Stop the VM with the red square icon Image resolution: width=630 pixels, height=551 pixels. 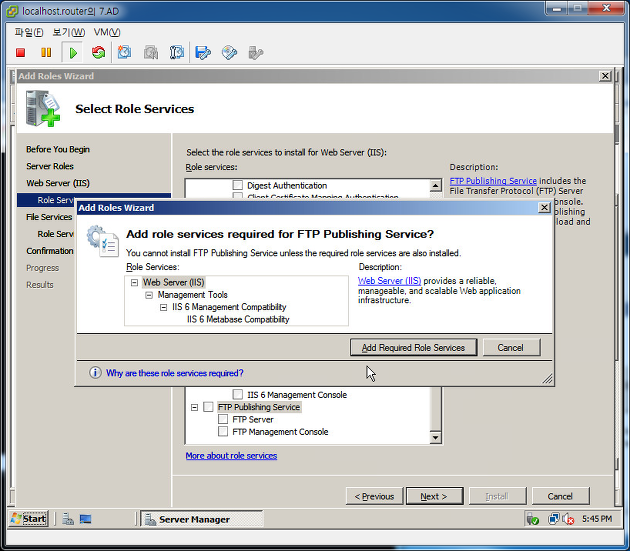20,53
